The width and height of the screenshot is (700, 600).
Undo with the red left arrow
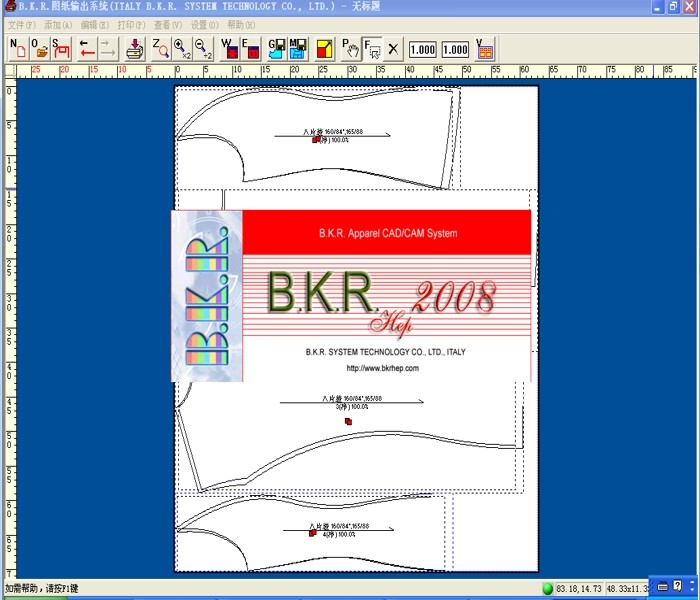click(87, 49)
